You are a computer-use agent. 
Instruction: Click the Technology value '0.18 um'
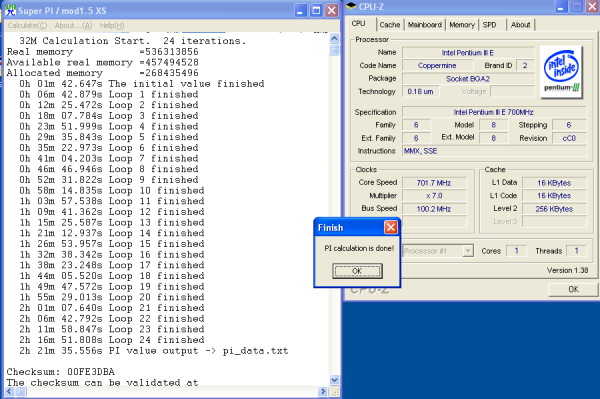[x=421, y=91]
